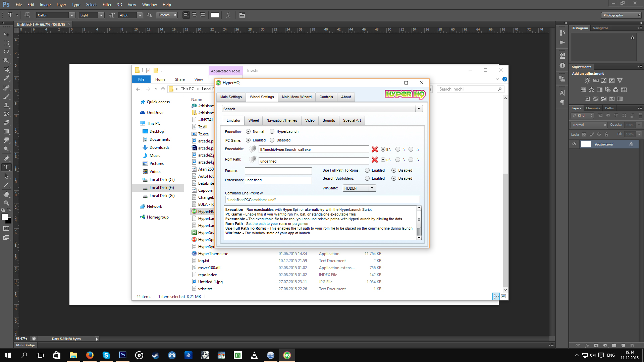Screen dimensions: 644x362
Task: Click Quick access in Explorer sidebar
Action: pos(158,102)
